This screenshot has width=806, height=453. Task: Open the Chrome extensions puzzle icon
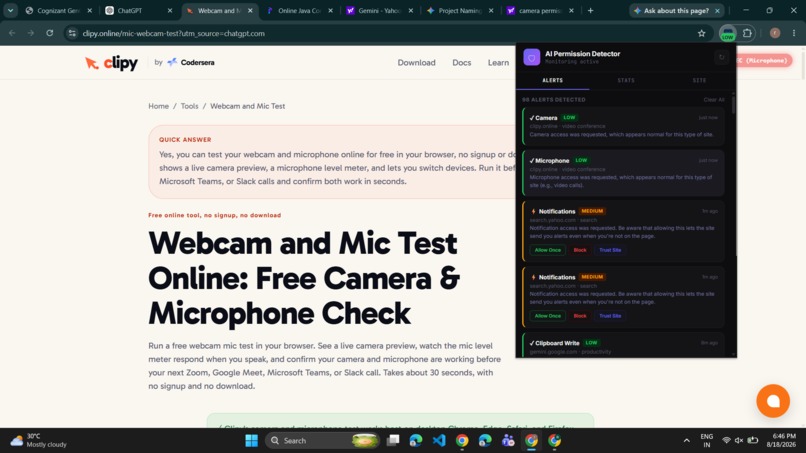click(x=747, y=33)
